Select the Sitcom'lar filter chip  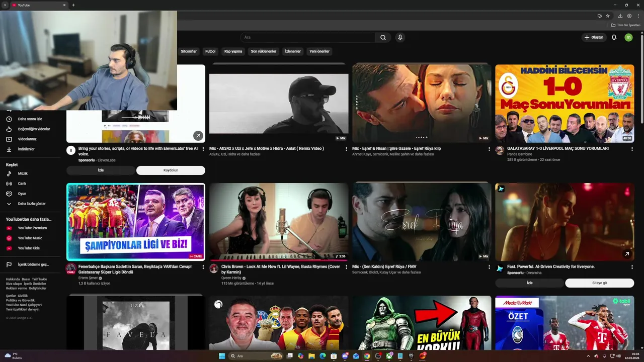coord(189,51)
